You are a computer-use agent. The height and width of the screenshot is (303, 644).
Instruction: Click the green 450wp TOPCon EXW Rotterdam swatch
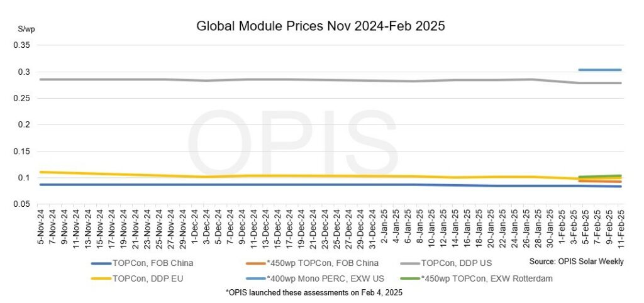410,278
